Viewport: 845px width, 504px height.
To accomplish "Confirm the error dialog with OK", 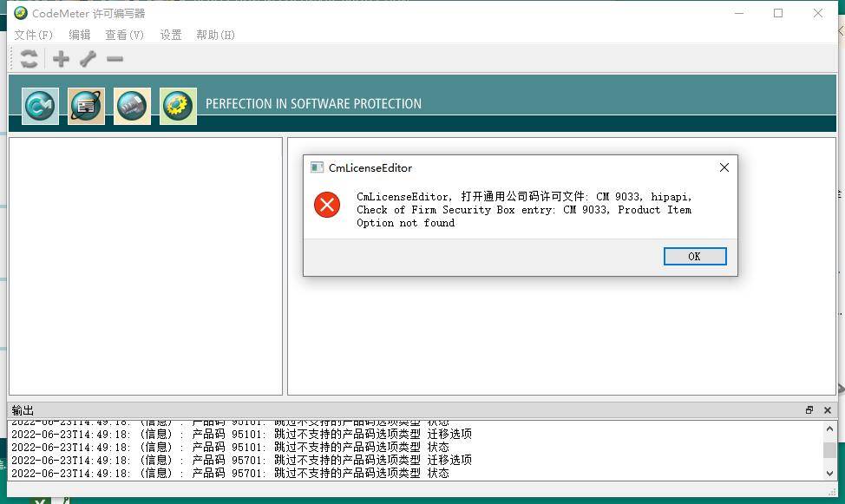I will click(x=695, y=257).
